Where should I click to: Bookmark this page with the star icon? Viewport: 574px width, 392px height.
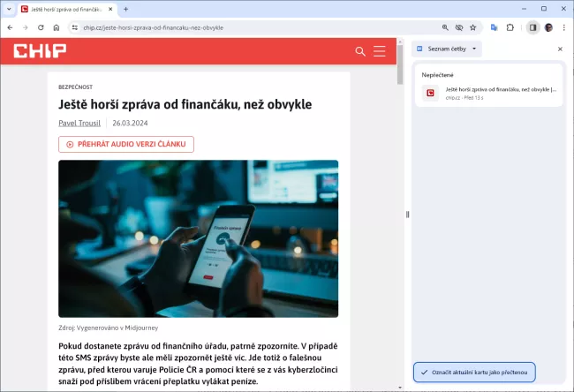[473, 27]
